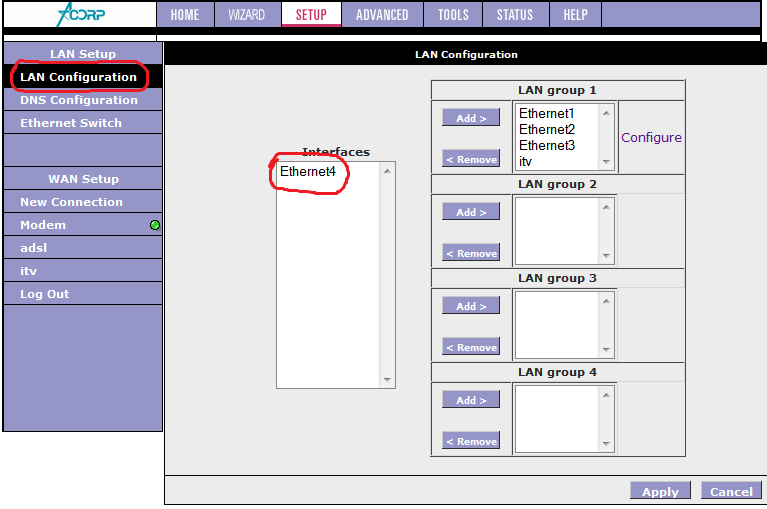
Task: Open DNS Configuration page
Action: [x=83, y=100]
